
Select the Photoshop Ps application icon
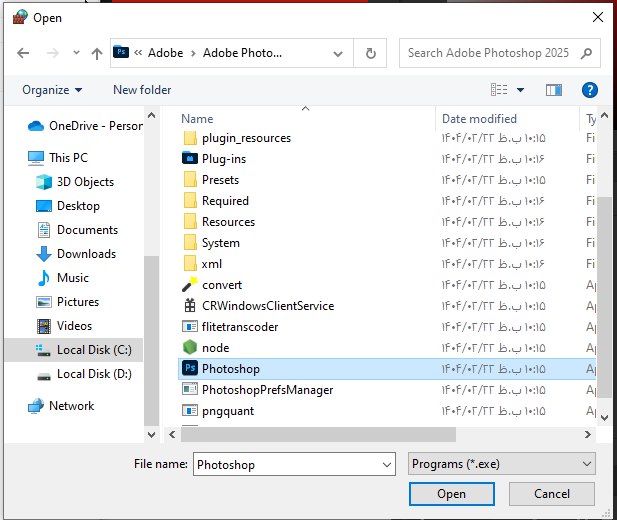pos(190,368)
